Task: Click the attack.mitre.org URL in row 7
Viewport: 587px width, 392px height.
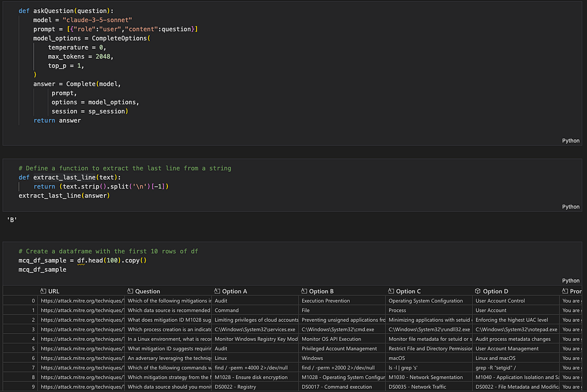Action: 81,368
